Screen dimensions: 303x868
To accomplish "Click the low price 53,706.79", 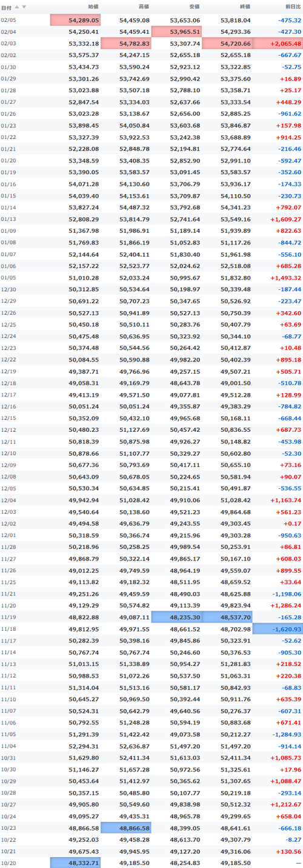I will tap(185, 184).
